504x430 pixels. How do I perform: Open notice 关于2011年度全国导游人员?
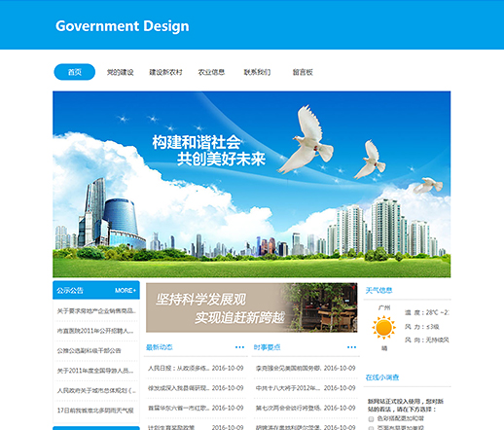pos(95,371)
